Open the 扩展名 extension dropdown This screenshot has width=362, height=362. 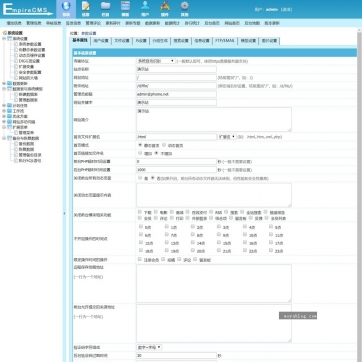227,137
